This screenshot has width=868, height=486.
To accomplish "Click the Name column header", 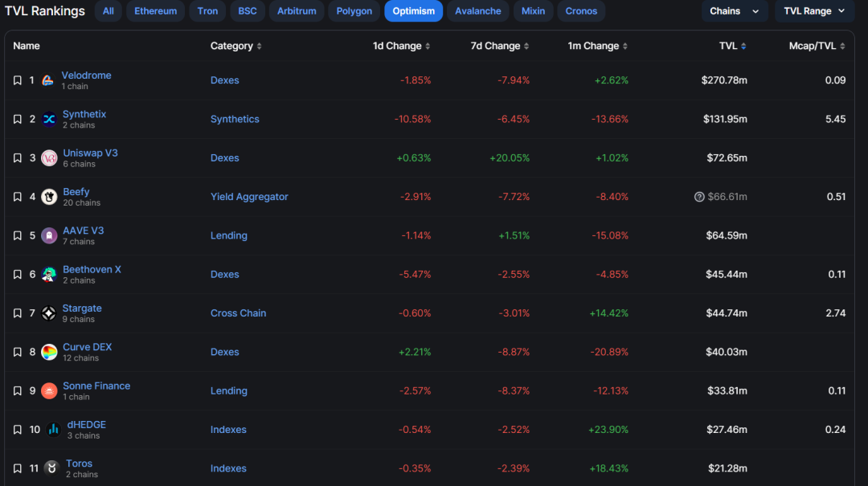I will tap(27, 46).
